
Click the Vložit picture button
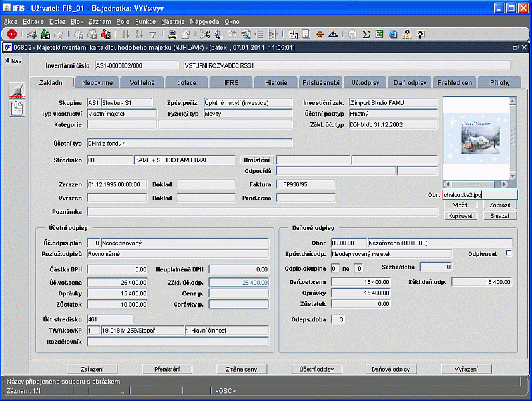460,205
